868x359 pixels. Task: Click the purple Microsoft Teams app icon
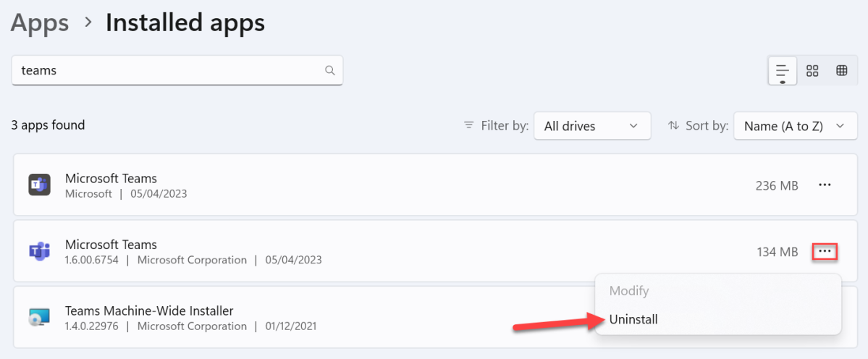39,251
